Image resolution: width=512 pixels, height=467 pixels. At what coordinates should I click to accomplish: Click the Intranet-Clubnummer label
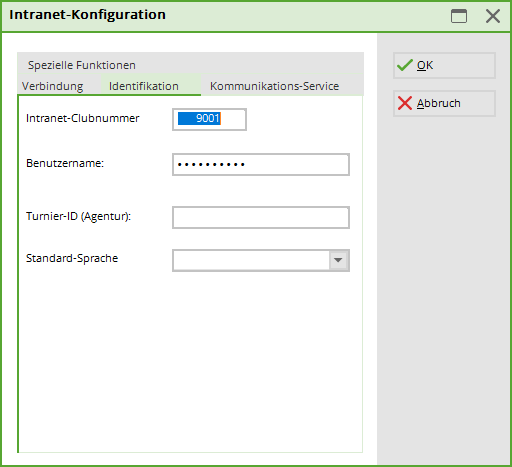point(83,118)
